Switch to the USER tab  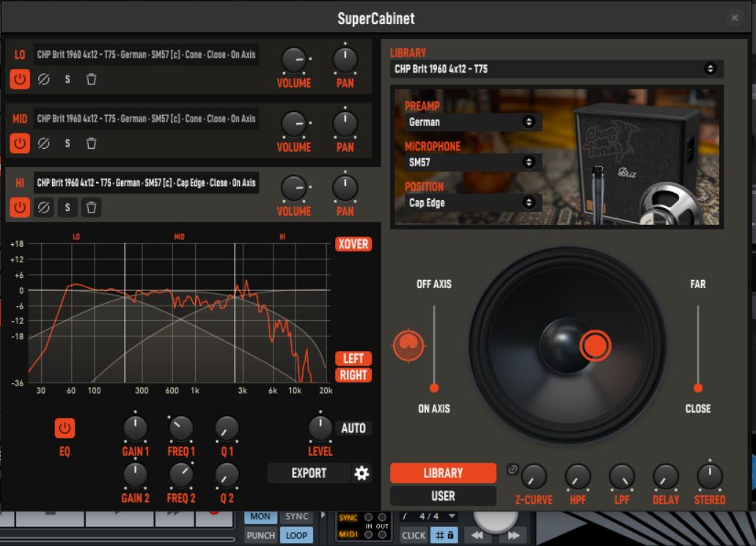(443, 496)
